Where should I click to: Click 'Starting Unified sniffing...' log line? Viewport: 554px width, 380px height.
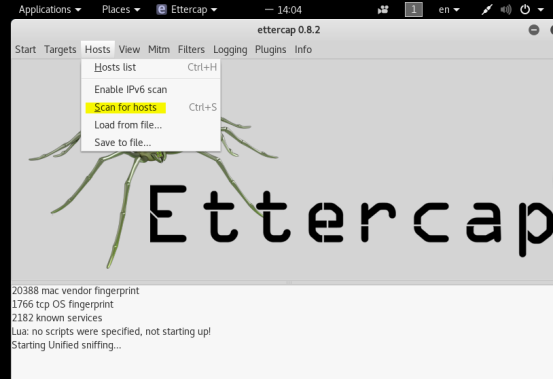pos(66,345)
